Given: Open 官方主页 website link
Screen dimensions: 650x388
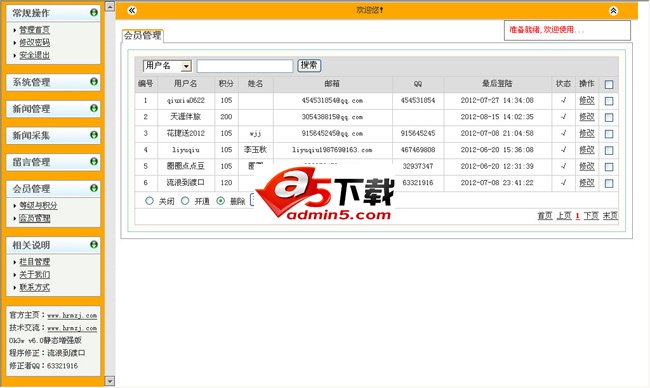Looking at the screenshot, I should pyautogui.click(x=72, y=315).
